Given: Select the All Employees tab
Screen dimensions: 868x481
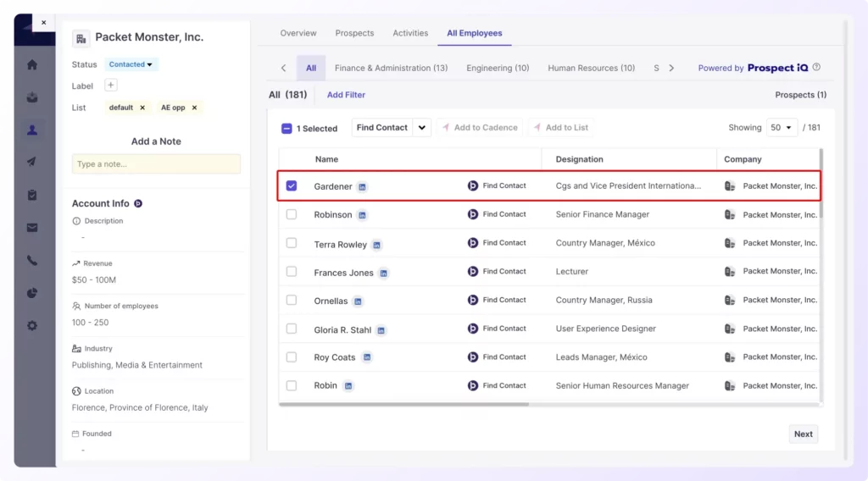Looking at the screenshot, I should click(475, 33).
